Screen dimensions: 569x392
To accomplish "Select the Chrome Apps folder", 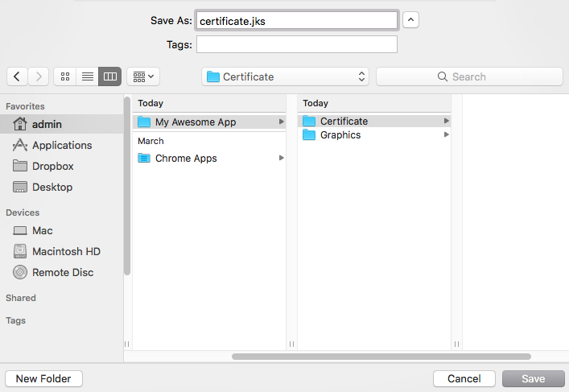I will click(185, 159).
